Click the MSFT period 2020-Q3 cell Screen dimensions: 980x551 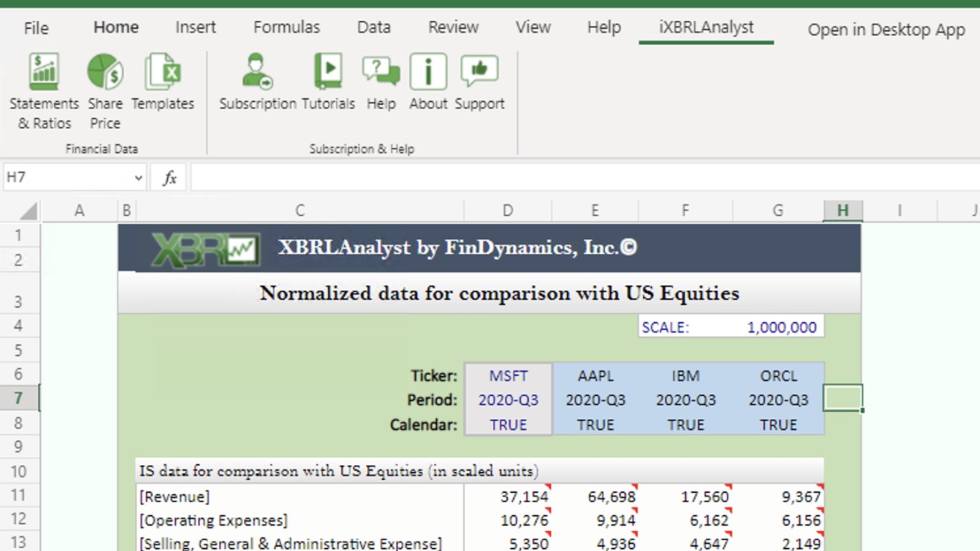point(509,400)
